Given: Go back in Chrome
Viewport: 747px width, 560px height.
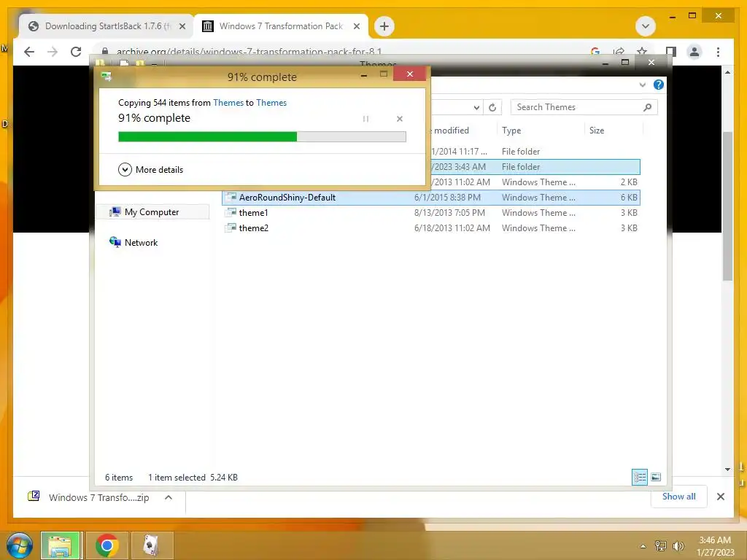Looking at the screenshot, I should click(29, 52).
